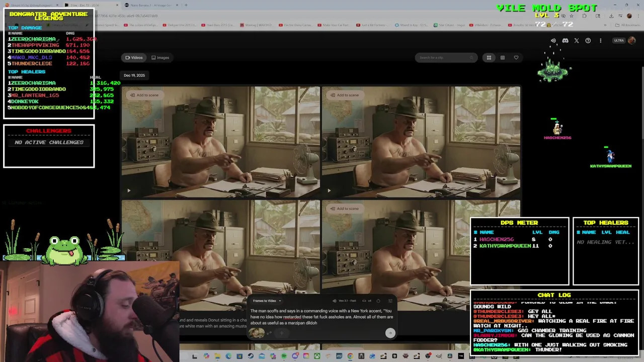Add top-right video to scene
Image resolution: width=644 pixels, height=362 pixels.
pos(345,95)
